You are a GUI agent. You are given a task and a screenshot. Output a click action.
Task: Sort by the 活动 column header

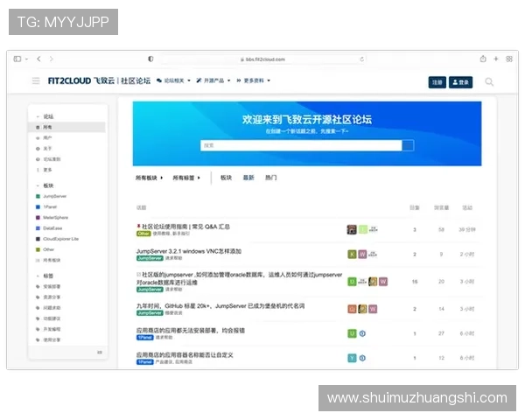click(x=467, y=207)
